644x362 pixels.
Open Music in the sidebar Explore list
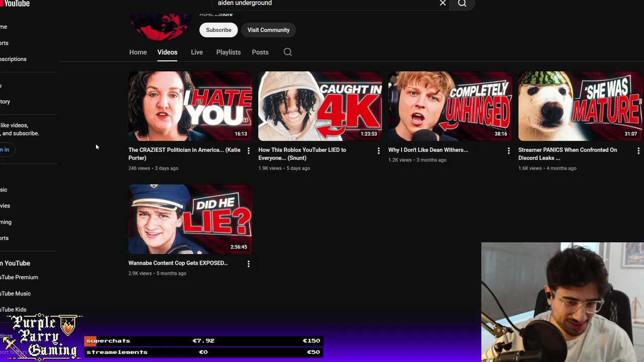coord(5,190)
